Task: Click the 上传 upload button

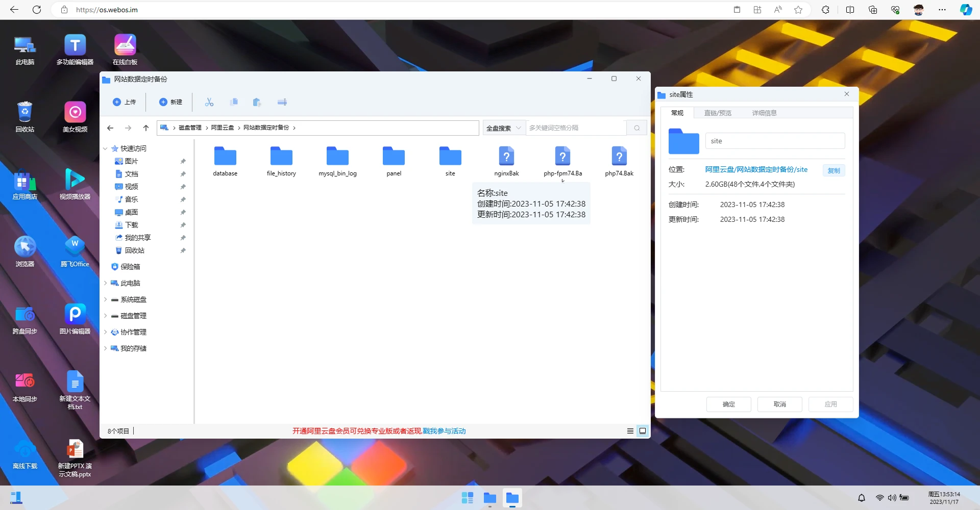Action: click(x=125, y=102)
